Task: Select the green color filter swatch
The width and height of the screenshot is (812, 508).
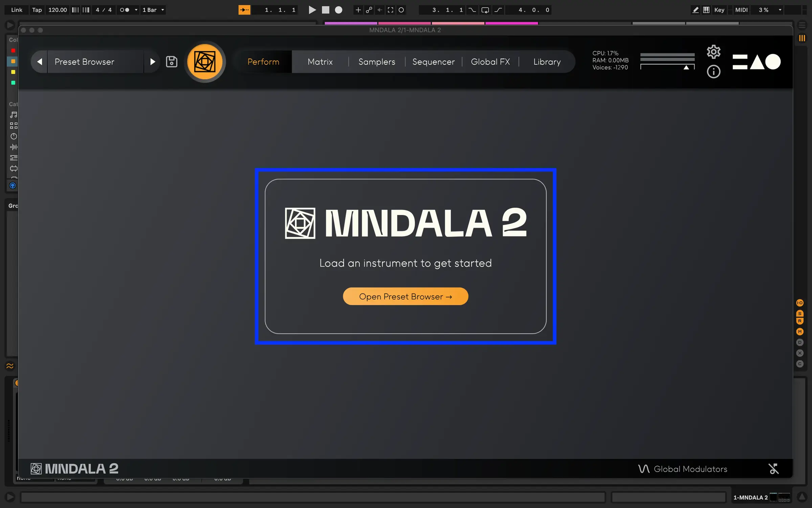Action: (x=13, y=83)
